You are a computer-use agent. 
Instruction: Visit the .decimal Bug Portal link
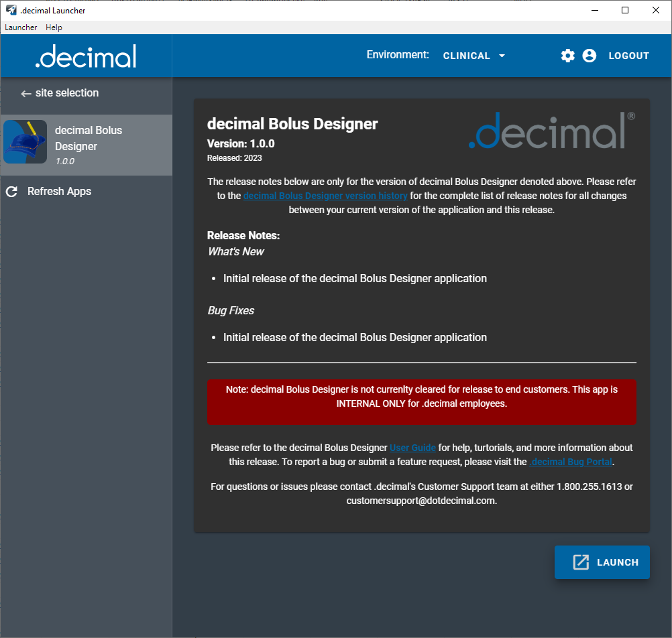pyautogui.click(x=571, y=462)
